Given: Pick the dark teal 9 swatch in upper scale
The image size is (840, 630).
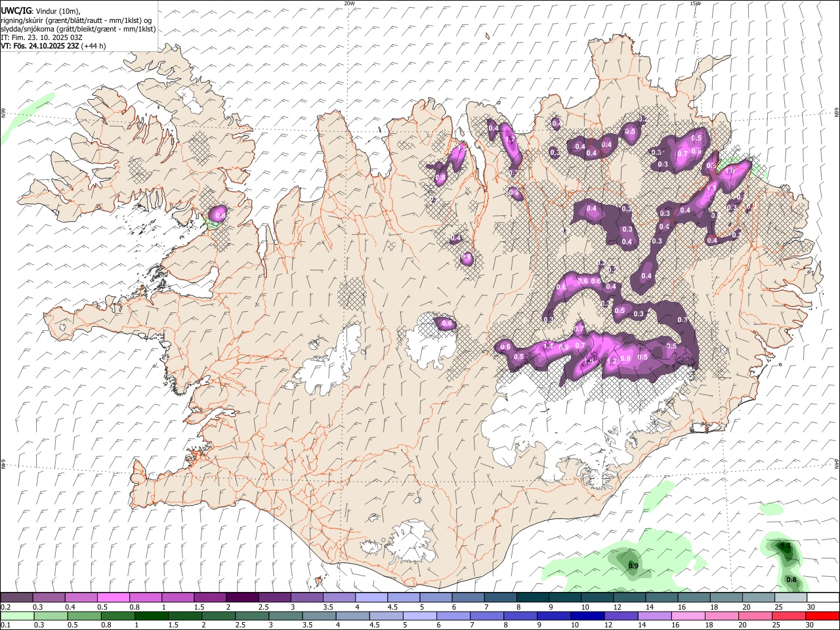Looking at the screenshot, I should 565,597.
